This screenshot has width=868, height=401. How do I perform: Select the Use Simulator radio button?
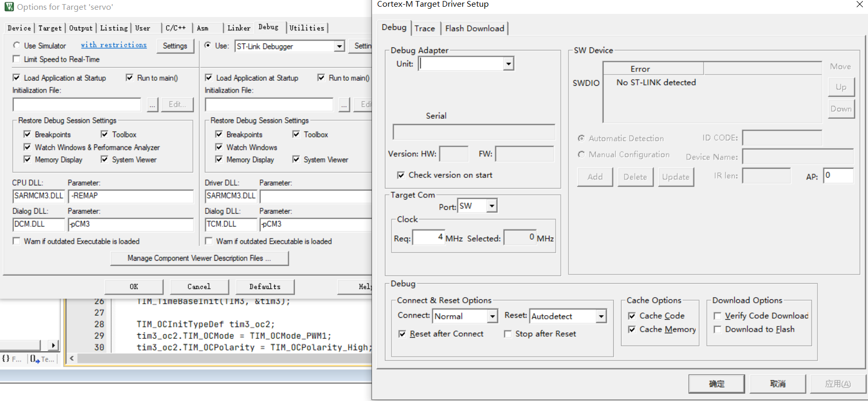point(17,45)
